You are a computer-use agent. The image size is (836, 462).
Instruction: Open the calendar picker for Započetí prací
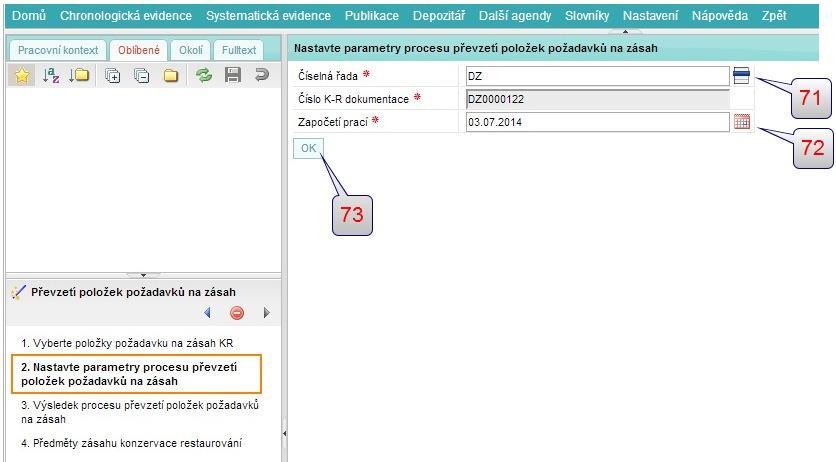742,121
